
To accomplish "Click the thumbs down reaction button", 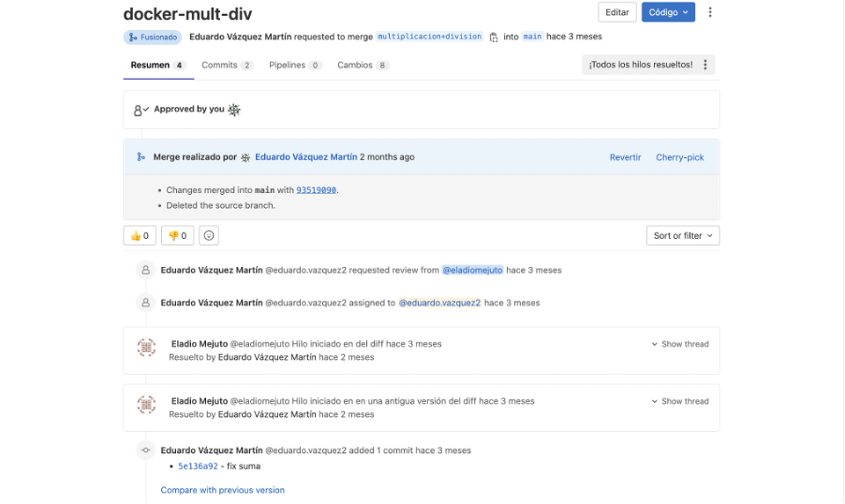I will coord(177,236).
